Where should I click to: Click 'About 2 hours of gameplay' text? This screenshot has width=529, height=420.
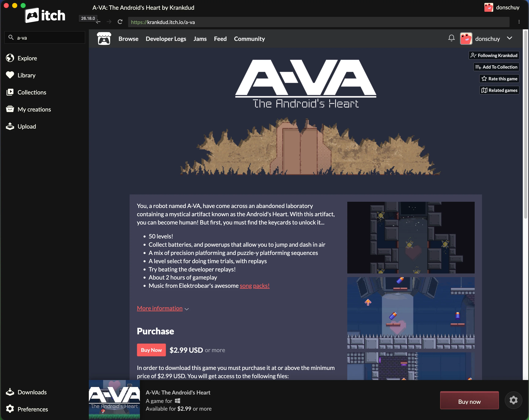coord(183,277)
